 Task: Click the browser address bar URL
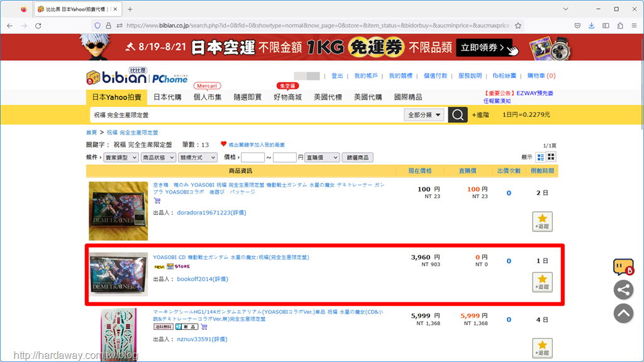click(x=318, y=25)
